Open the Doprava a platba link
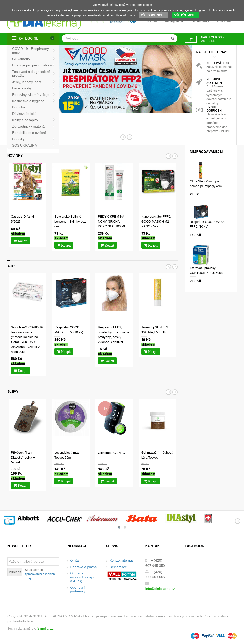This screenshot has height=644, width=244. pyautogui.click(x=83, y=567)
